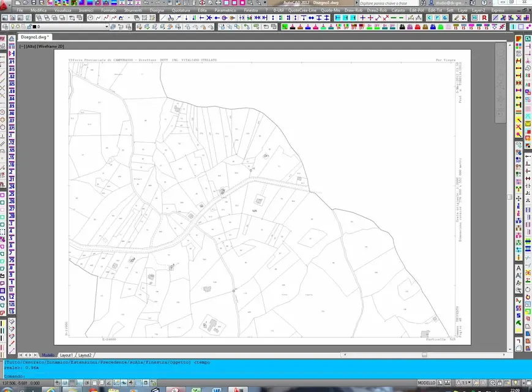Click the red R icon in toolbar
532x392 pixels.
pos(484,18)
